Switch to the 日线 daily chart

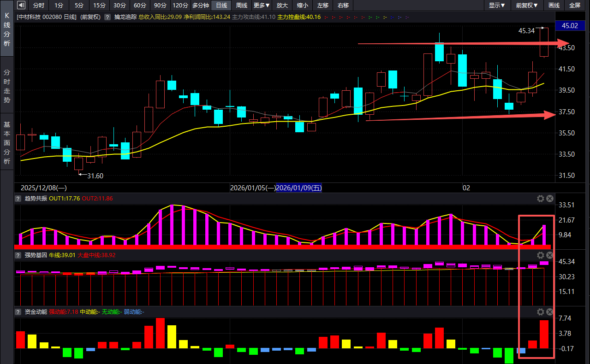(x=221, y=6)
